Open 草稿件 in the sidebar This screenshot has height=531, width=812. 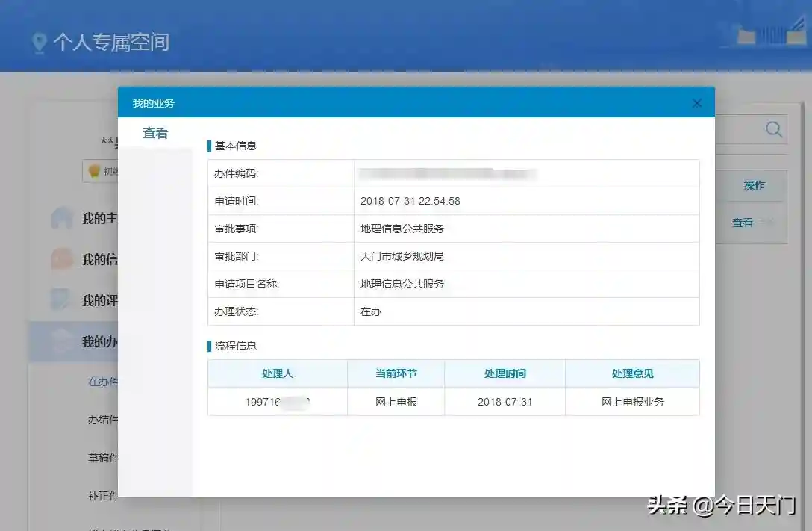pyautogui.click(x=103, y=458)
